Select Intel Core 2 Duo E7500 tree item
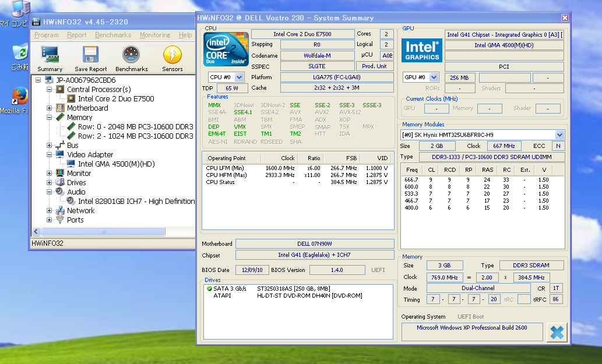The image size is (602, 364). [116, 99]
